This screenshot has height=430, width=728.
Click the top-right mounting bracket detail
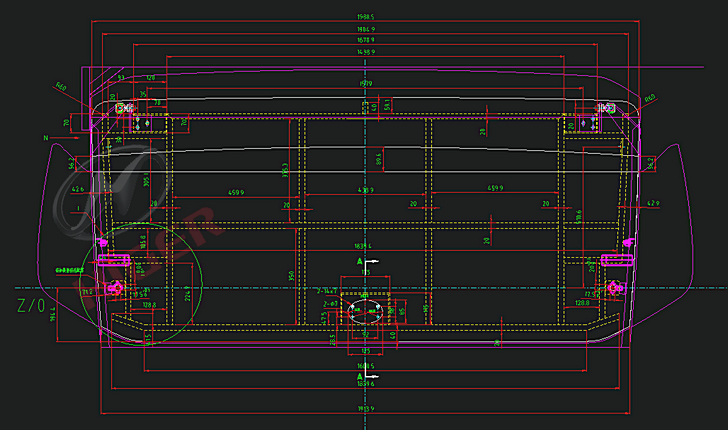(x=605, y=108)
